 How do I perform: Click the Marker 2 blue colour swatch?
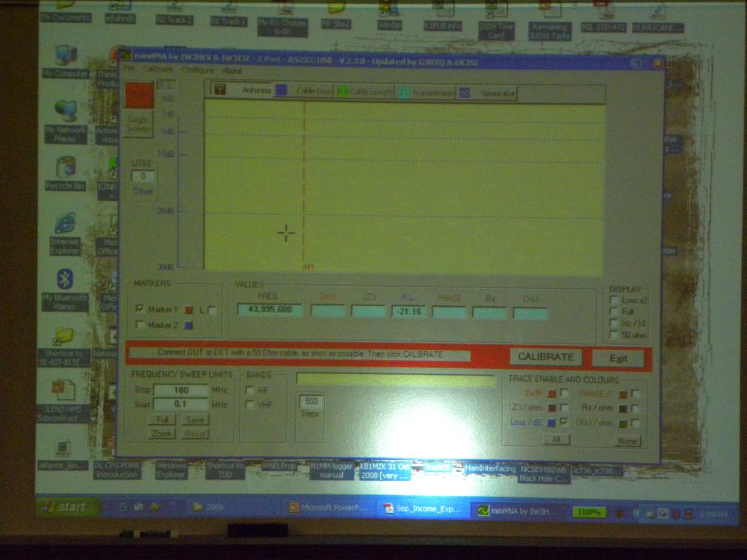tap(189, 326)
